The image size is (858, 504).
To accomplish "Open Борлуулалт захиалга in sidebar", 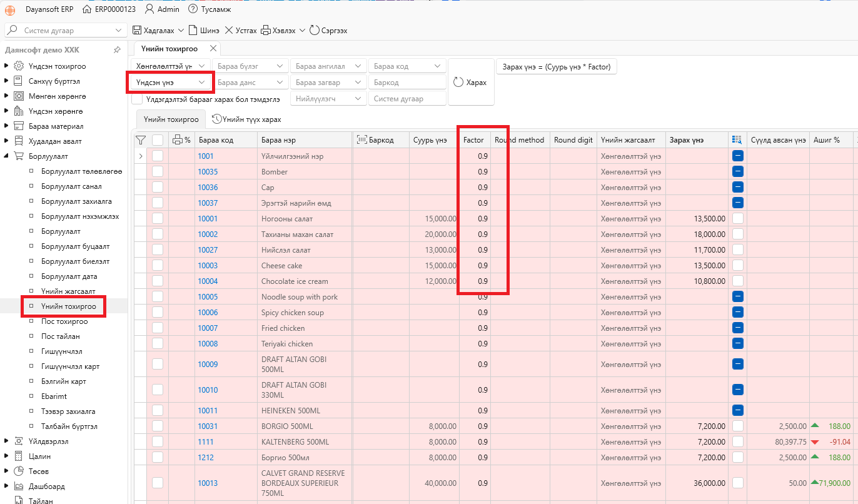I will 77,201.
